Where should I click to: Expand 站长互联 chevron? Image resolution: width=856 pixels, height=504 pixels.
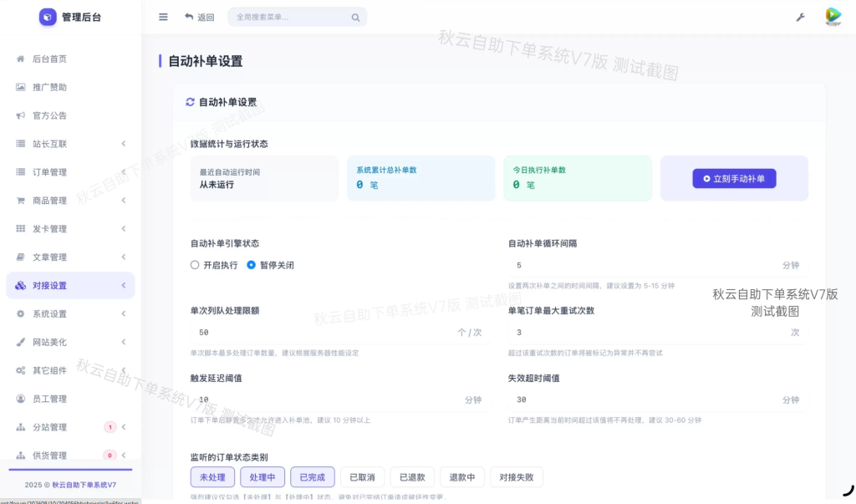tap(124, 144)
